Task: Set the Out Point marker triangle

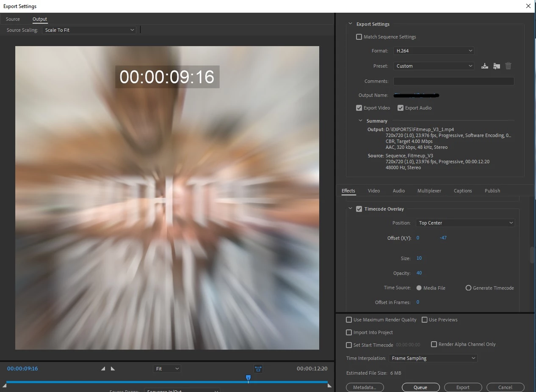Action: [113, 369]
